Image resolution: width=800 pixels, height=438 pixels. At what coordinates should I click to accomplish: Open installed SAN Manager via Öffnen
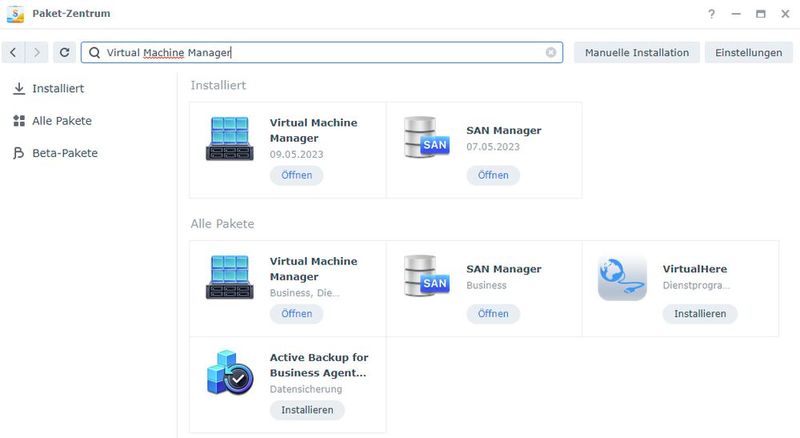pyautogui.click(x=493, y=175)
